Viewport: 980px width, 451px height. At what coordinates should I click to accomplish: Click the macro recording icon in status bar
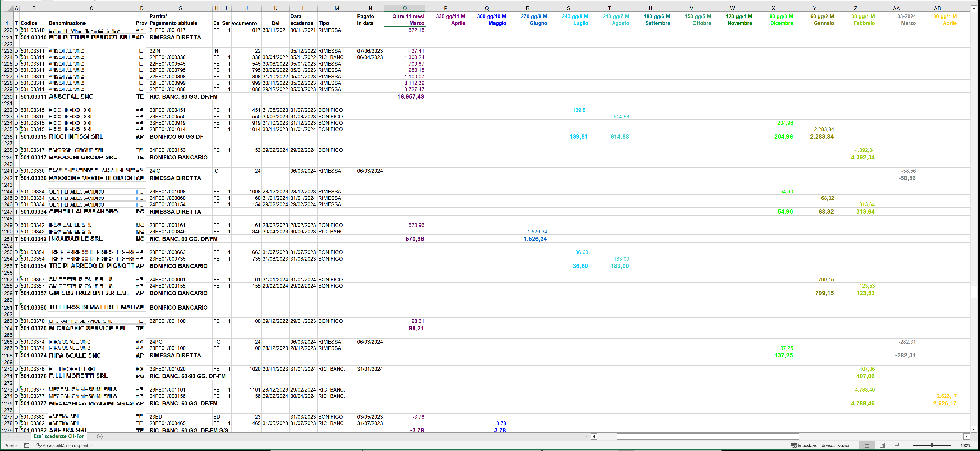tap(26, 445)
